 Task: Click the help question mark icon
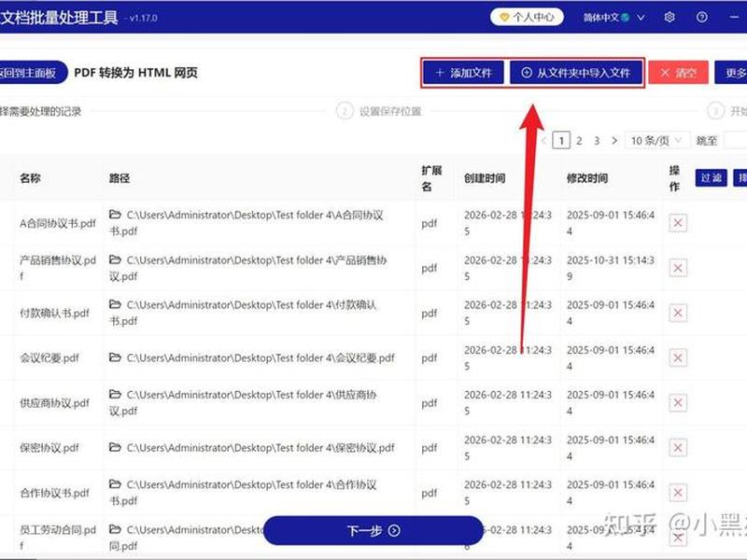tap(702, 18)
